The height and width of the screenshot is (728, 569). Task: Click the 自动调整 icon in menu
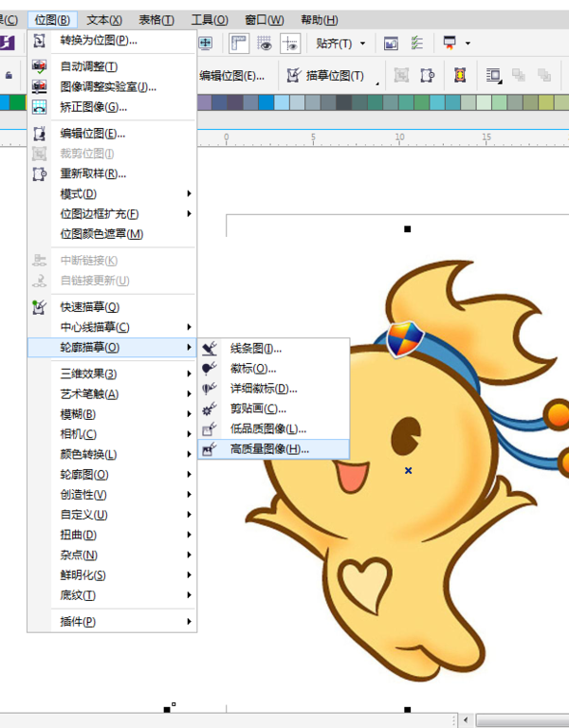click(40, 67)
